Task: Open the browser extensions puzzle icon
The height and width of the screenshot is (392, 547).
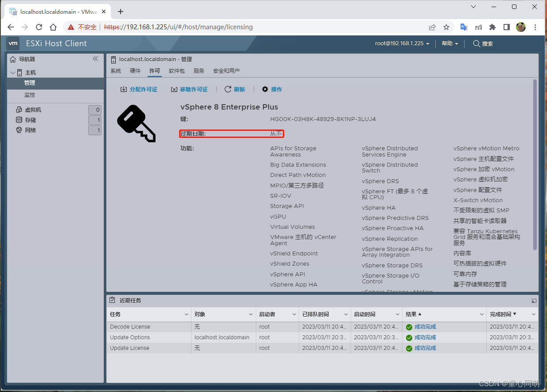Action: coord(492,27)
